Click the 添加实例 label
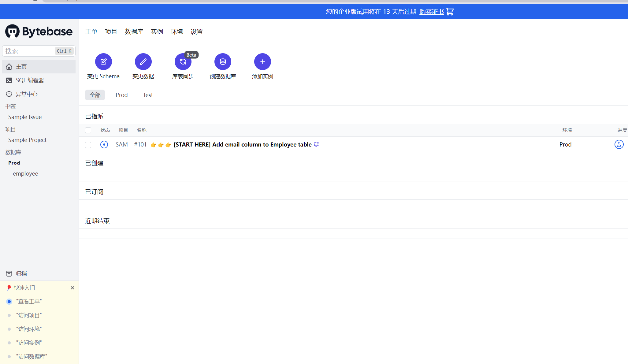Image resolution: width=628 pixels, height=364 pixels. click(262, 76)
